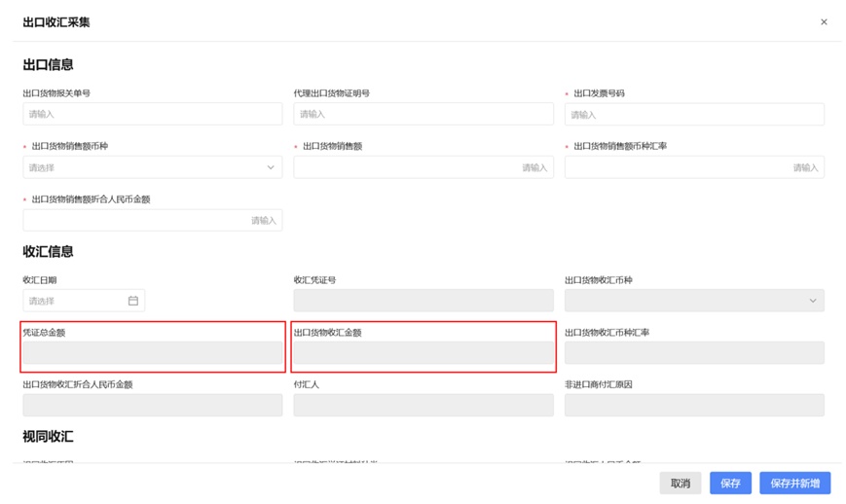The image size is (846, 504).
Task: Expand 出口货物收汇币种 dropdown arrow
Action: (813, 301)
